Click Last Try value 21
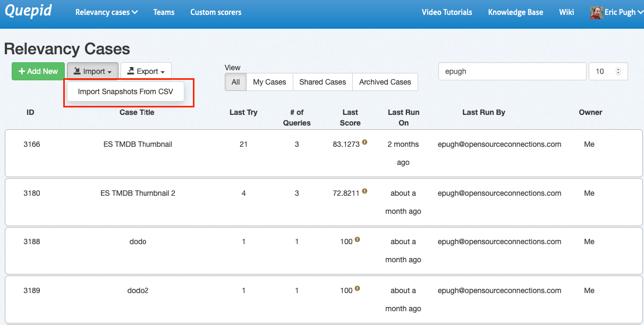Viewport: 644px width, 325px height. (x=243, y=144)
